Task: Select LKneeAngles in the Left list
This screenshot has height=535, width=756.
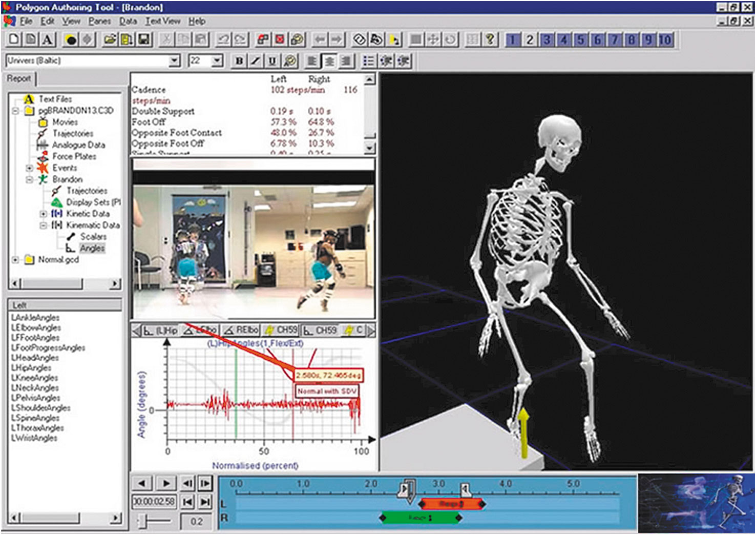Action: [35, 378]
